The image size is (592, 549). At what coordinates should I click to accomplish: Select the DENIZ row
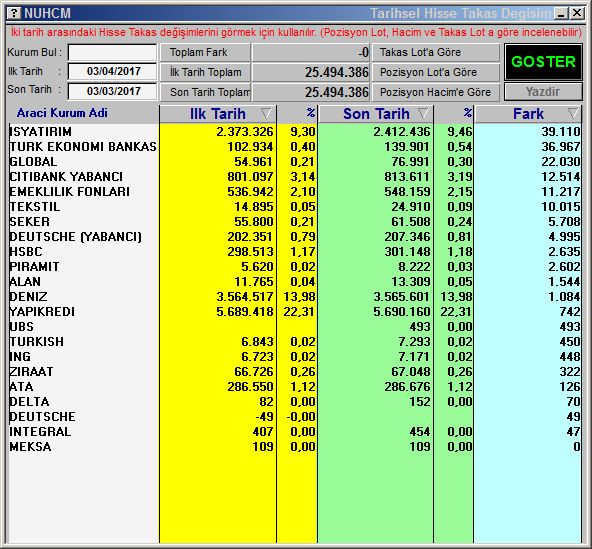pyautogui.click(x=295, y=297)
